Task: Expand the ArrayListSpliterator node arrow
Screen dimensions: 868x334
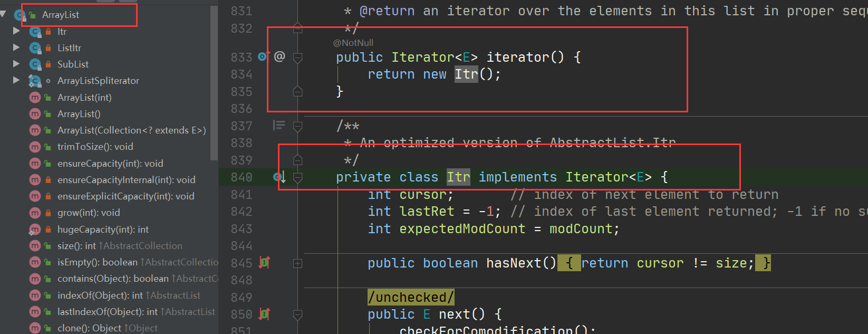Action: [16, 80]
